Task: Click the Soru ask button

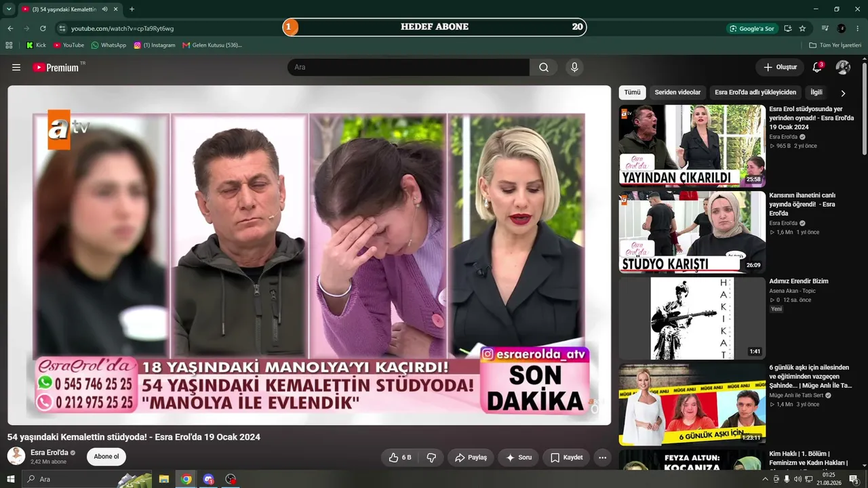Action: pos(519,457)
